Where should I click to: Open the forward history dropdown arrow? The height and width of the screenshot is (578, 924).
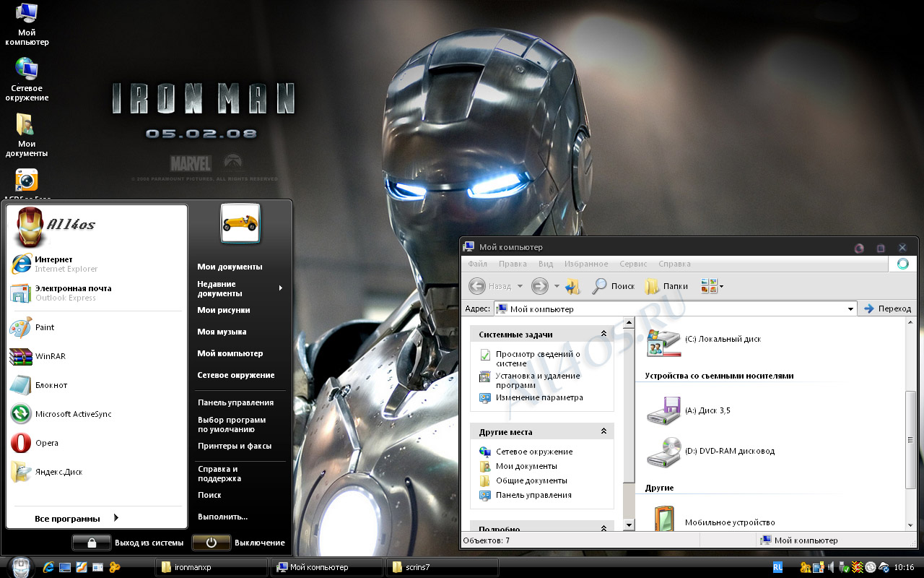(x=557, y=287)
